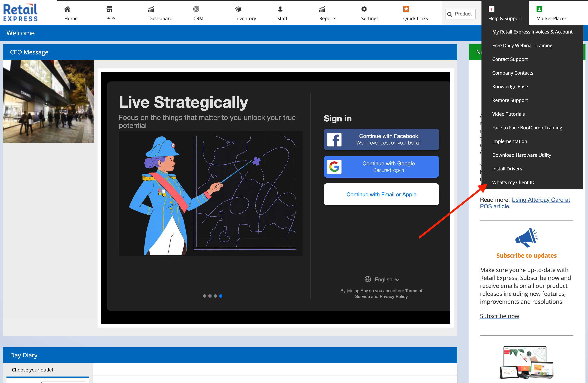Image resolution: width=588 pixels, height=383 pixels.
Task: Open the Quick Links star icon
Action: tap(406, 9)
